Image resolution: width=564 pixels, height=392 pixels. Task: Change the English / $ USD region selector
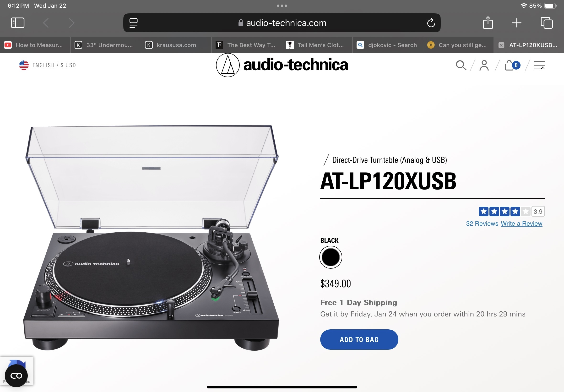tap(48, 65)
